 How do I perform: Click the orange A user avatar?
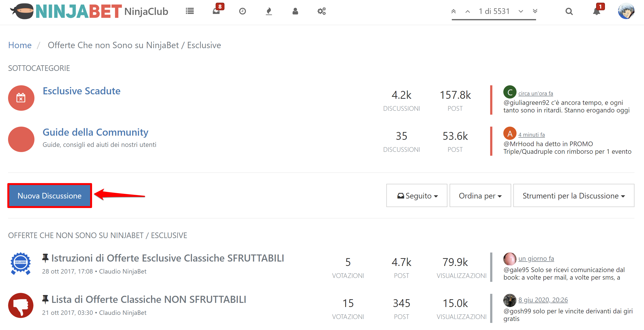(509, 133)
